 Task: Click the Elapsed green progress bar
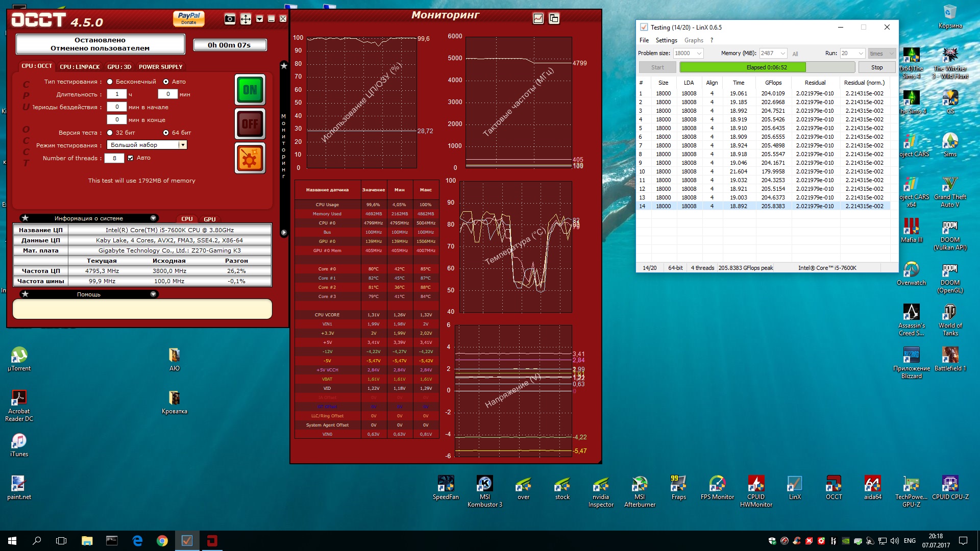point(767,67)
